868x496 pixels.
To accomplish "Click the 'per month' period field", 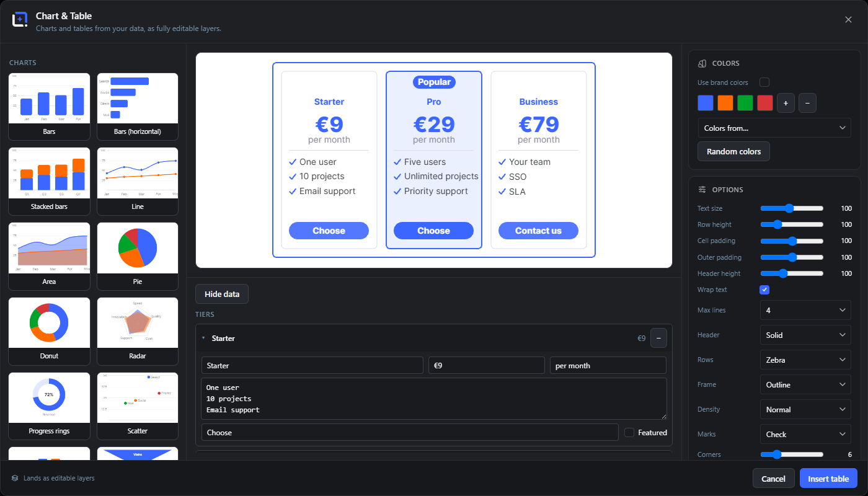I will pyautogui.click(x=608, y=365).
